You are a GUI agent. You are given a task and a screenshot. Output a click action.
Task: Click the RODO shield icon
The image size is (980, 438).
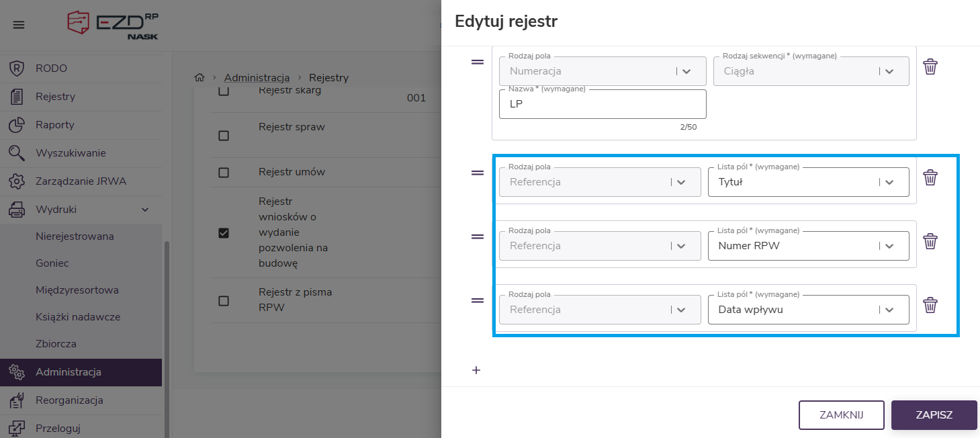click(x=17, y=69)
